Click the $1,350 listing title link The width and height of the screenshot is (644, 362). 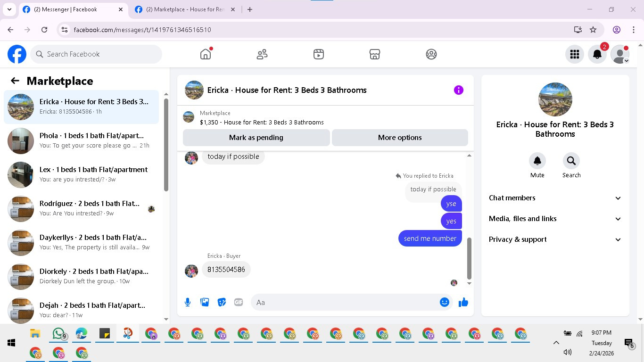(x=262, y=123)
